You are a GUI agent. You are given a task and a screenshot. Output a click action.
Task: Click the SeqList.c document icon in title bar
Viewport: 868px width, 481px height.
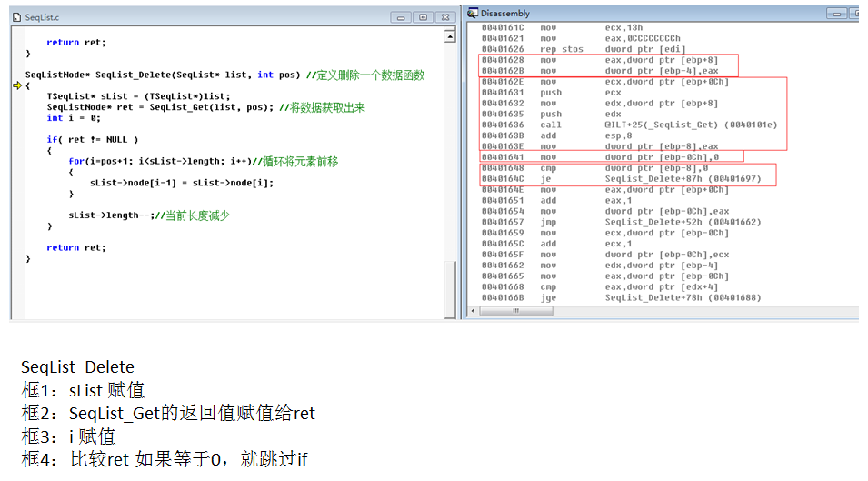click(16, 17)
